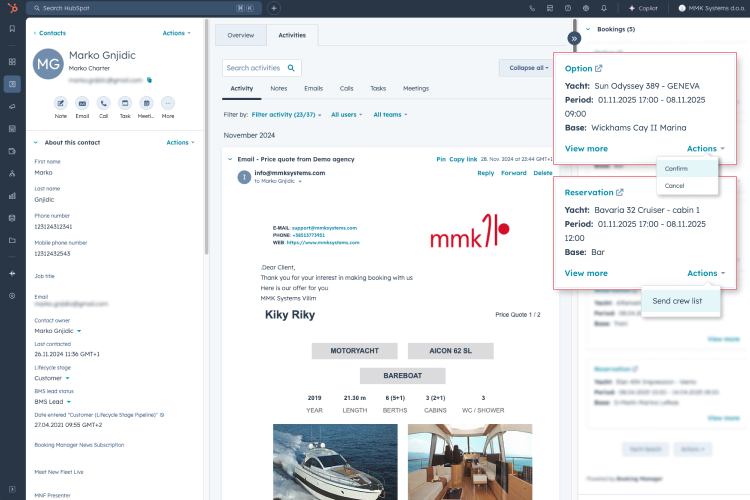Switch to the Overview tab
Viewport: 750px width, 500px height.
pos(241,35)
